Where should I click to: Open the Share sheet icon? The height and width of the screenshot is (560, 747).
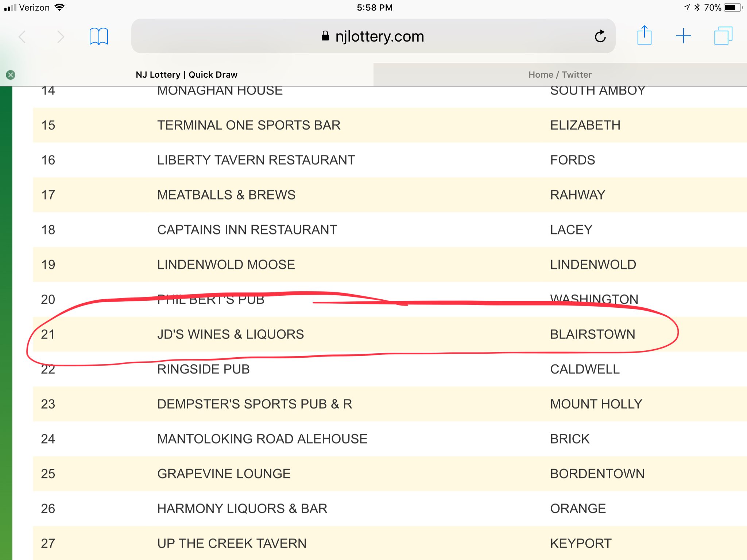pos(644,36)
